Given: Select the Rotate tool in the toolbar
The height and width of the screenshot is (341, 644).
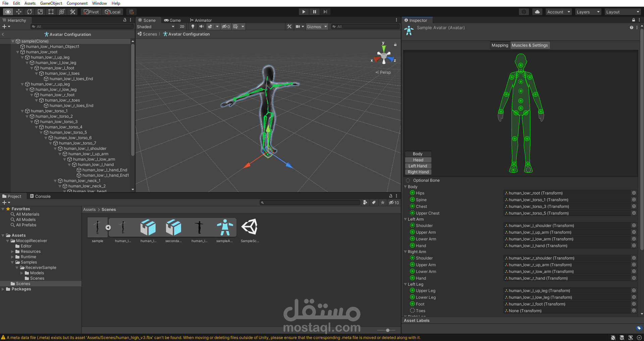Looking at the screenshot, I should tap(30, 12).
